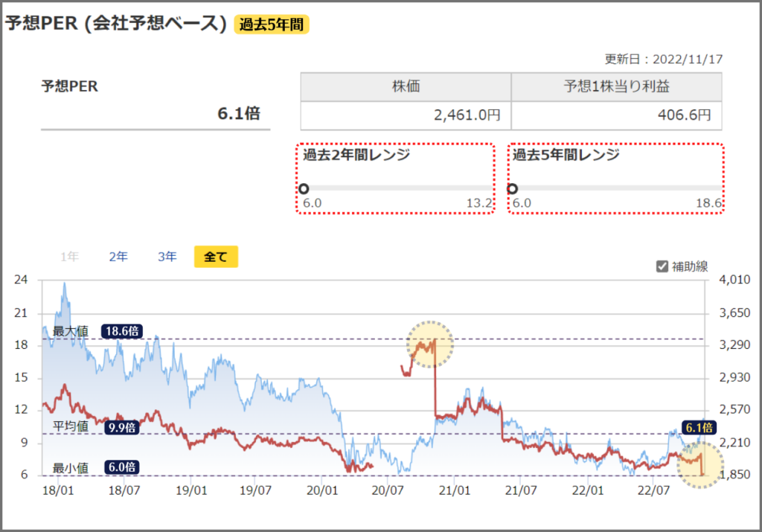
Task: Click the 1,850 right axis value
Action: tap(734, 475)
